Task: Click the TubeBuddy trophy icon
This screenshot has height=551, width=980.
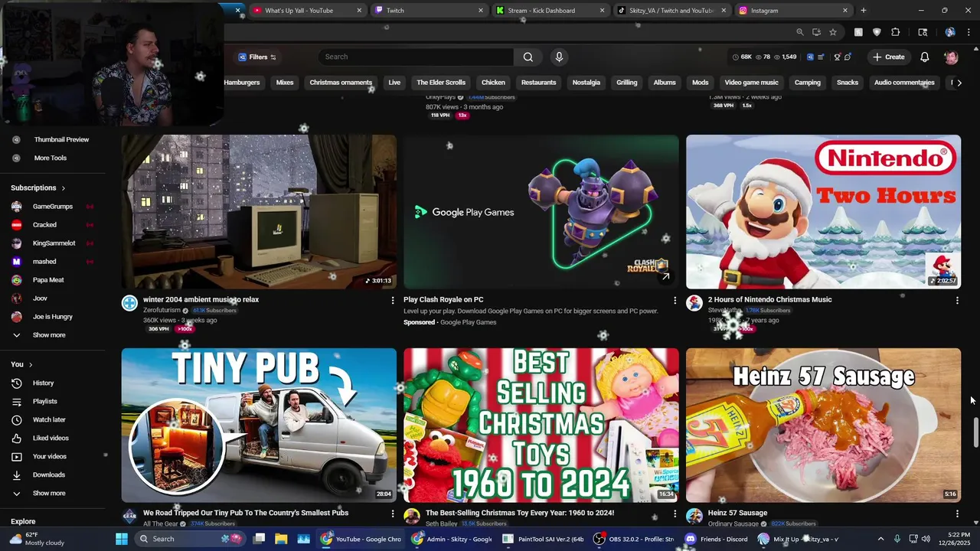Action: pyautogui.click(x=838, y=57)
